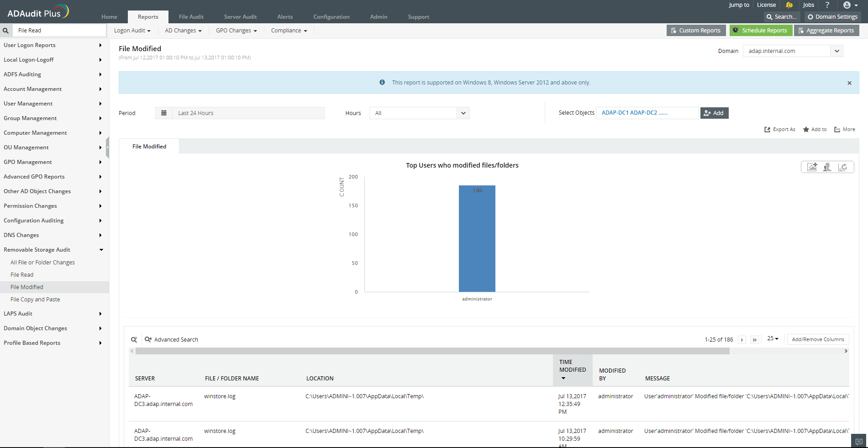Click the notification bell alert icon

[x=789, y=5]
